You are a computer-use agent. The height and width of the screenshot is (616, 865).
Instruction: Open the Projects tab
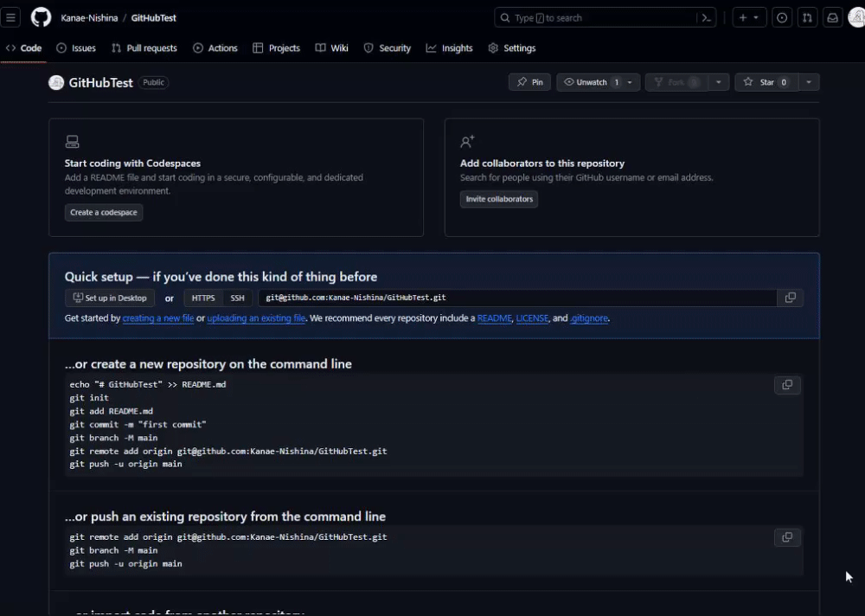tap(277, 48)
